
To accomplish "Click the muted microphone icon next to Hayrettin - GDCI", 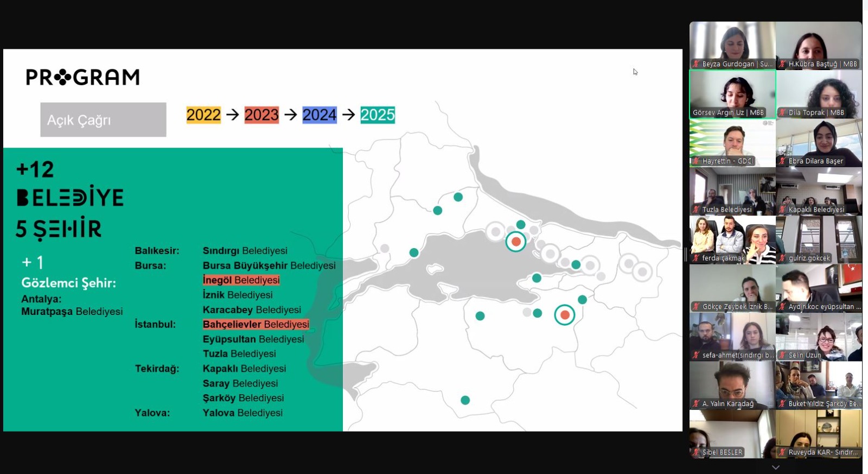I will coord(696,161).
